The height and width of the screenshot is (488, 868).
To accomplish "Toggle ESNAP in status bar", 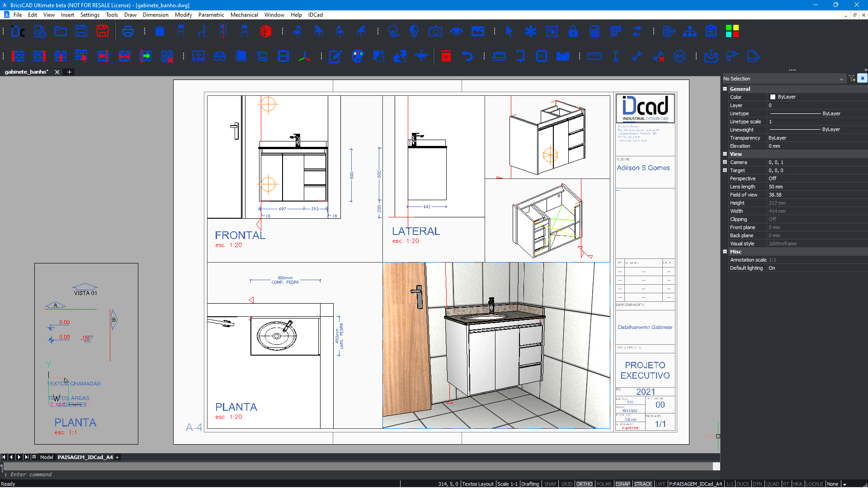I will point(623,484).
